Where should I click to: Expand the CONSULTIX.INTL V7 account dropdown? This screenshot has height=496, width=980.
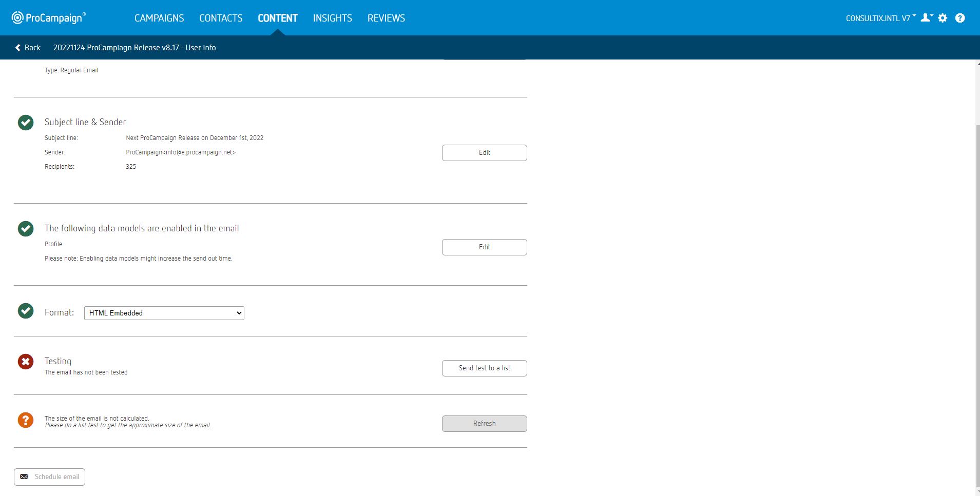(x=880, y=18)
